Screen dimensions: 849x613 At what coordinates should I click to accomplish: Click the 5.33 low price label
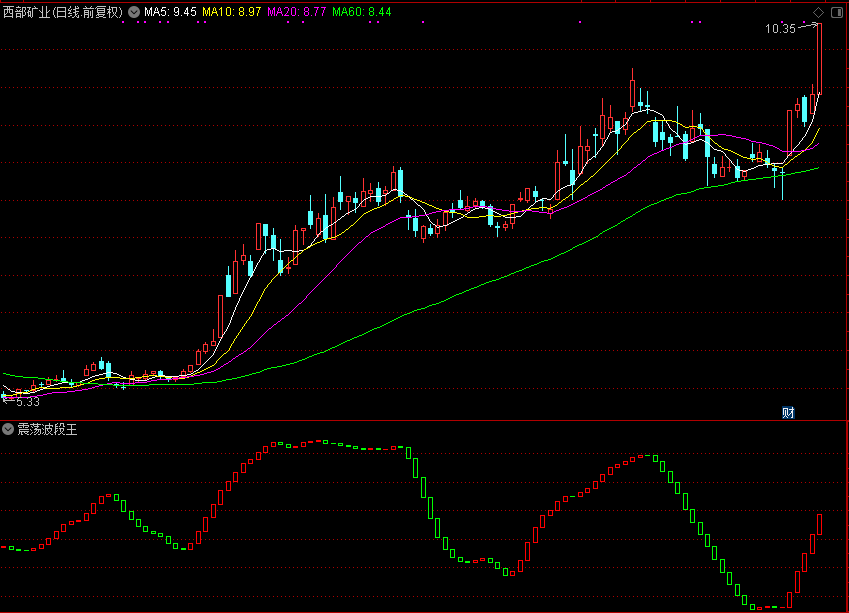tap(27, 402)
